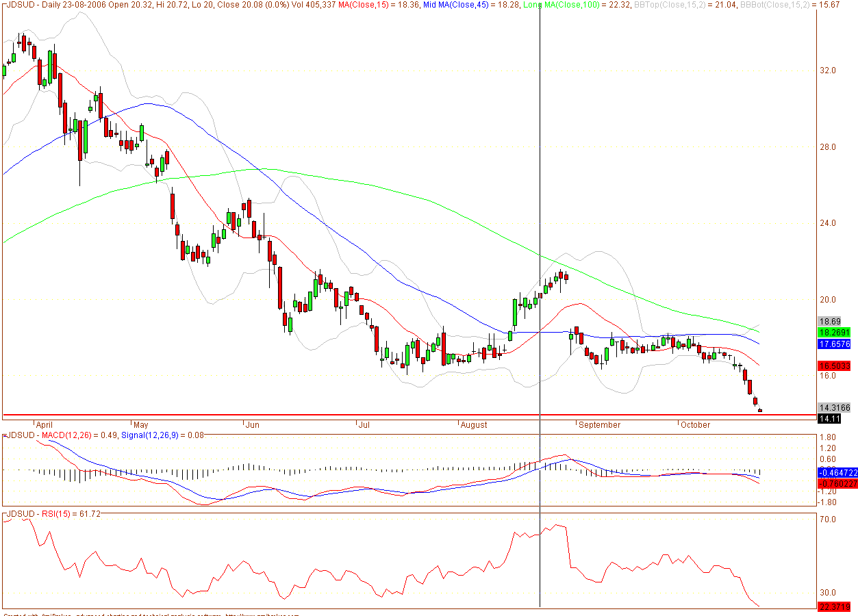The width and height of the screenshot is (858, 616).
Task: Click the 1.20 label on the MACD axis
Action: point(828,448)
